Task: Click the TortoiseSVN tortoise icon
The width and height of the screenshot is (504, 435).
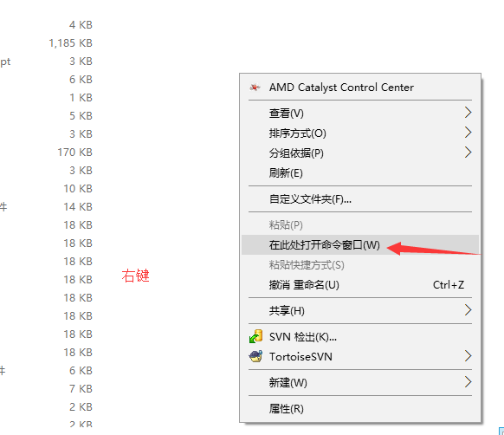Action: point(255,356)
